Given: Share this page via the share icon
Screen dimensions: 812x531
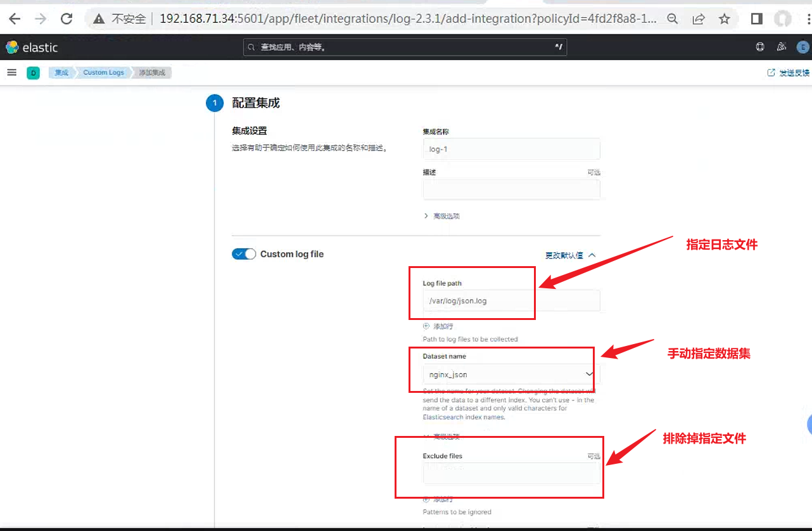Looking at the screenshot, I should click(x=699, y=19).
